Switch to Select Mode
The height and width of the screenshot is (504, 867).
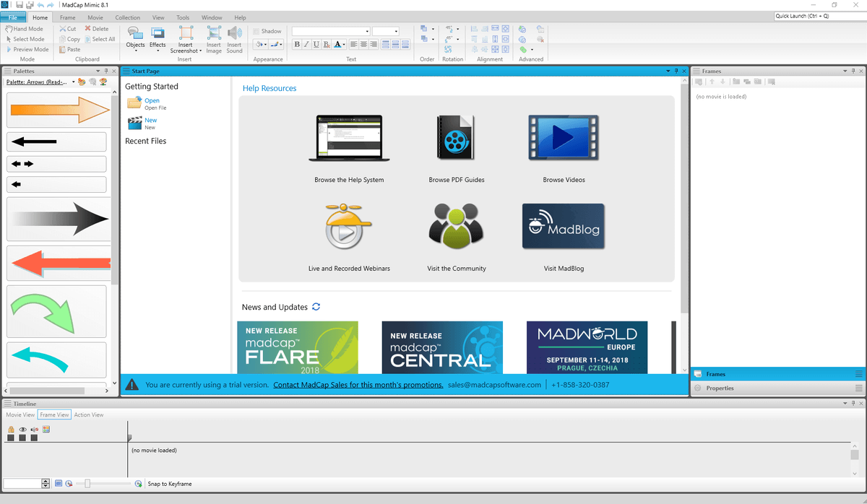[x=25, y=39]
